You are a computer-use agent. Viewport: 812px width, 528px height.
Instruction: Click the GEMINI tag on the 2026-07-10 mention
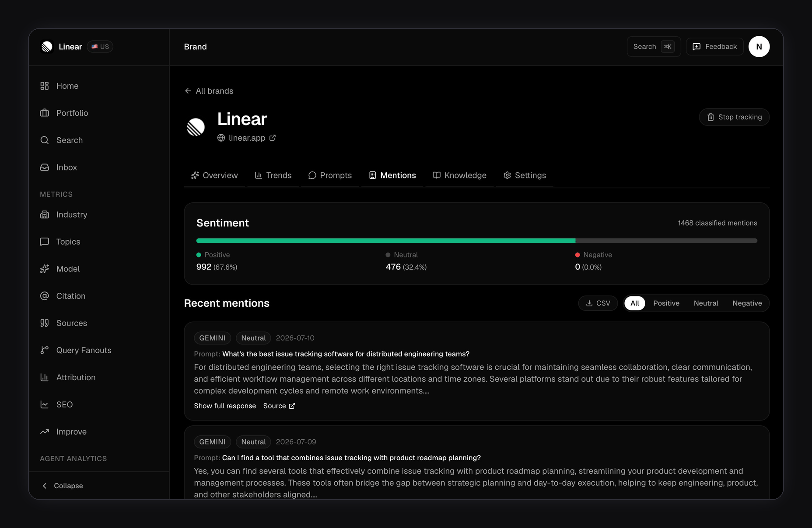tap(213, 338)
